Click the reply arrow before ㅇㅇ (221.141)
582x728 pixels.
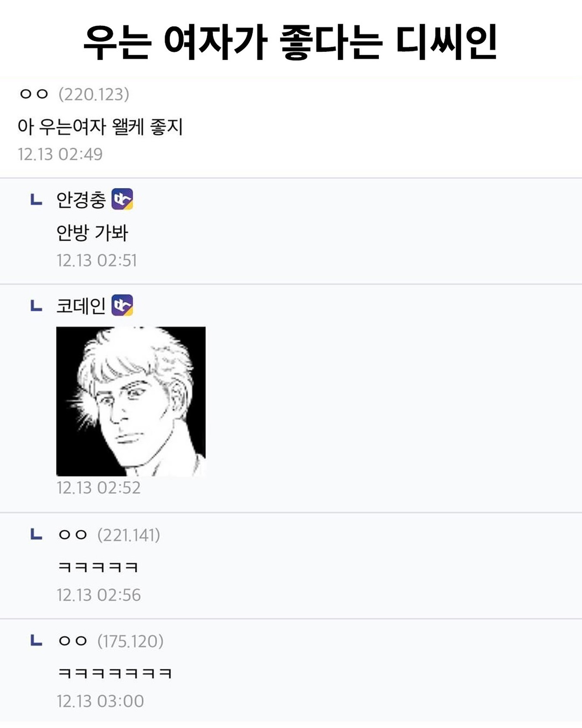tap(36, 535)
